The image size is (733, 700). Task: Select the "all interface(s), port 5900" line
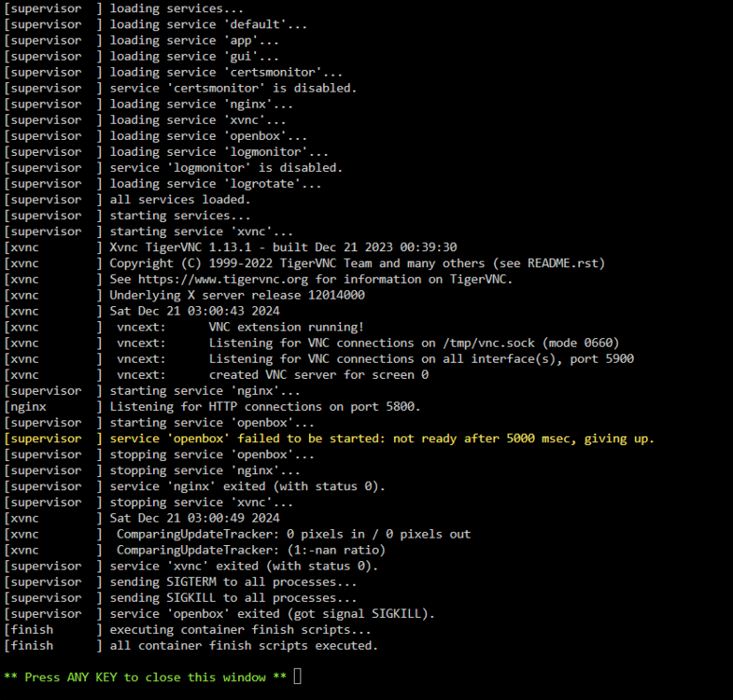point(318,358)
